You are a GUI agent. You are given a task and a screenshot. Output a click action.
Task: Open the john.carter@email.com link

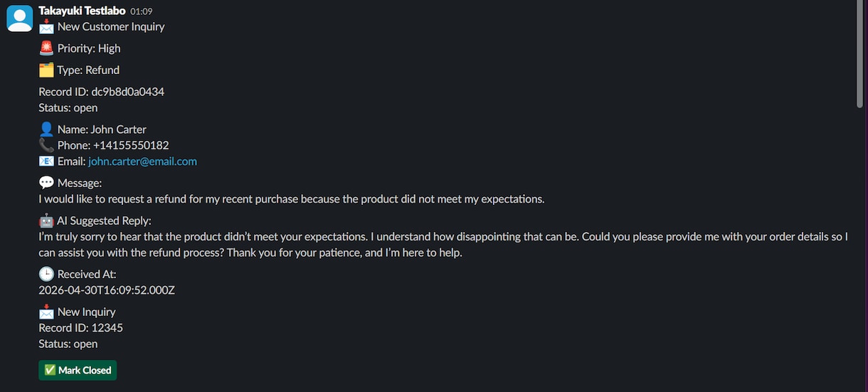142,161
